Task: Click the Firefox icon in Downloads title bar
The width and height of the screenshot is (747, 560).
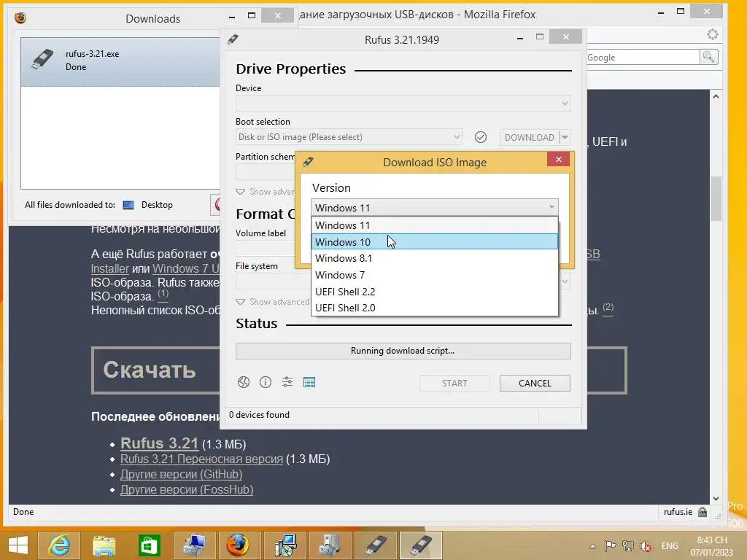Action: click(x=20, y=18)
